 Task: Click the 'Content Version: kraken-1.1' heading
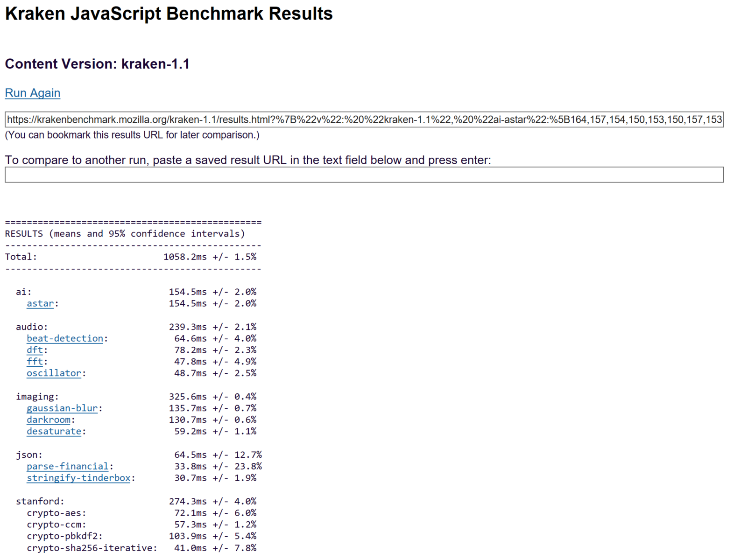tap(97, 64)
